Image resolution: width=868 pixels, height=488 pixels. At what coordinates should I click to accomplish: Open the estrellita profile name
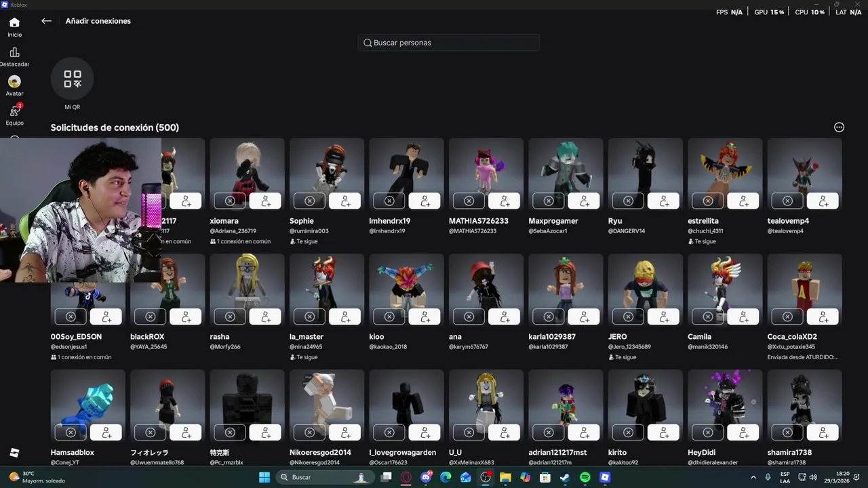click(x=703, y=221)
